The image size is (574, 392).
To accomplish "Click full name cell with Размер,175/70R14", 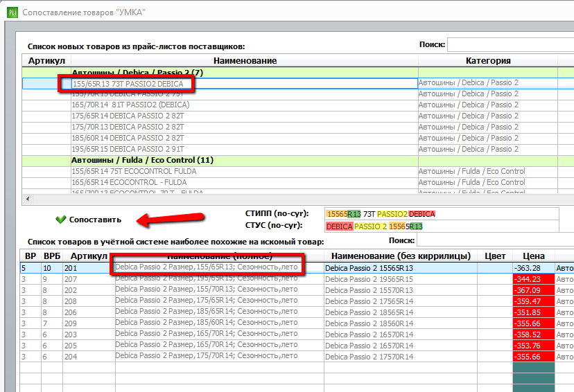I will point(220,356).
